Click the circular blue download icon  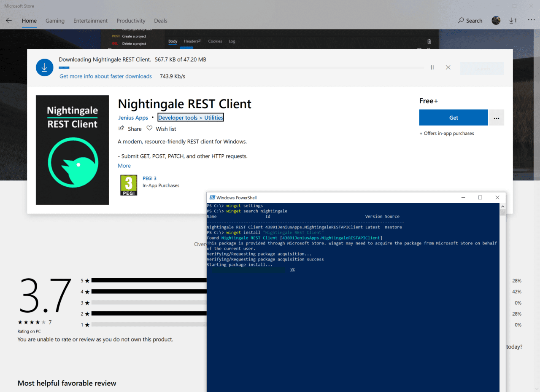[x=45, y=67]
